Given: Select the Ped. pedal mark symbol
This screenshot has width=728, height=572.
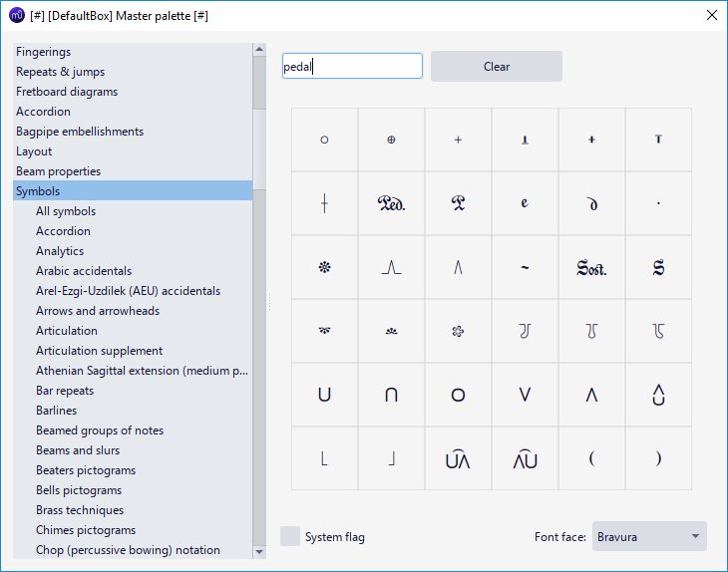Looking at the screenshot, I should pyautogui.click(x=391, y=203).
